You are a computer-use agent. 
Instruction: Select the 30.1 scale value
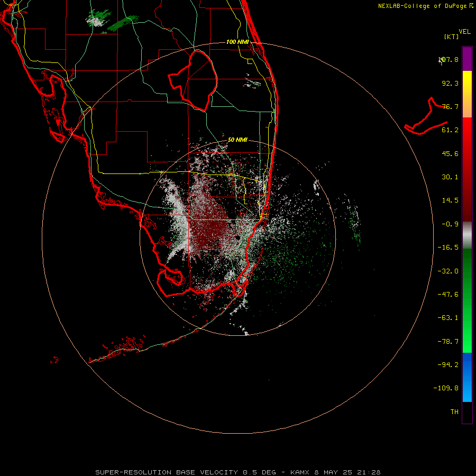point(450,177)
